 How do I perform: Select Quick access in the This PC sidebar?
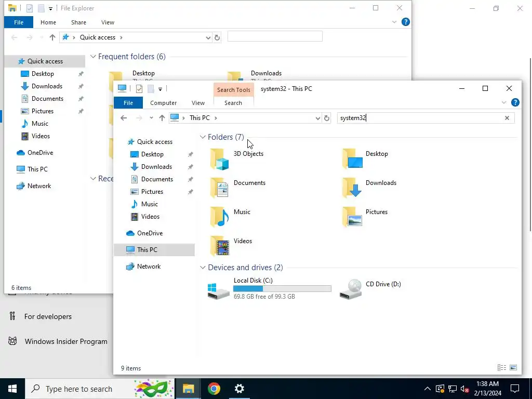click(154, 142)
